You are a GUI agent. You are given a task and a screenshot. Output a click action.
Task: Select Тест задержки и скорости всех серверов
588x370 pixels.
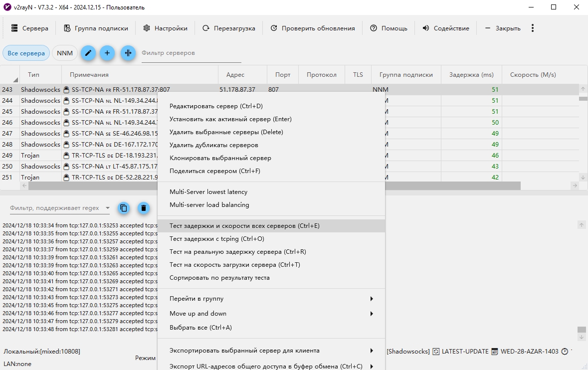(244, 226)
